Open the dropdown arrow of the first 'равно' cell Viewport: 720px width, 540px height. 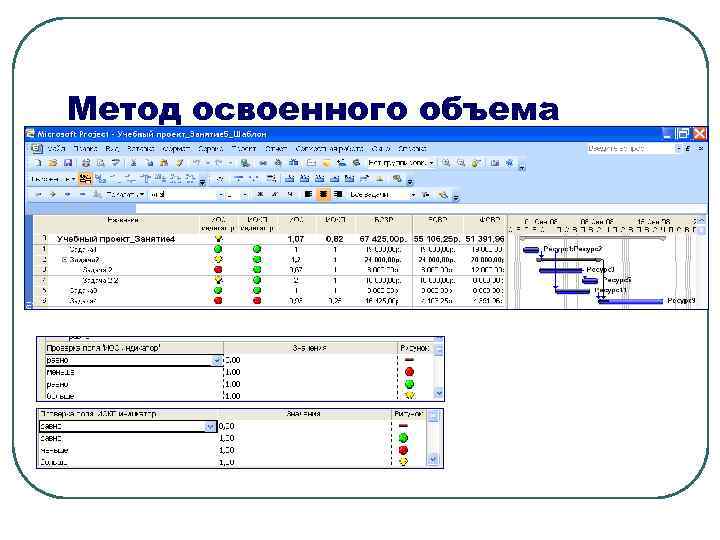[x=217, y=360]
